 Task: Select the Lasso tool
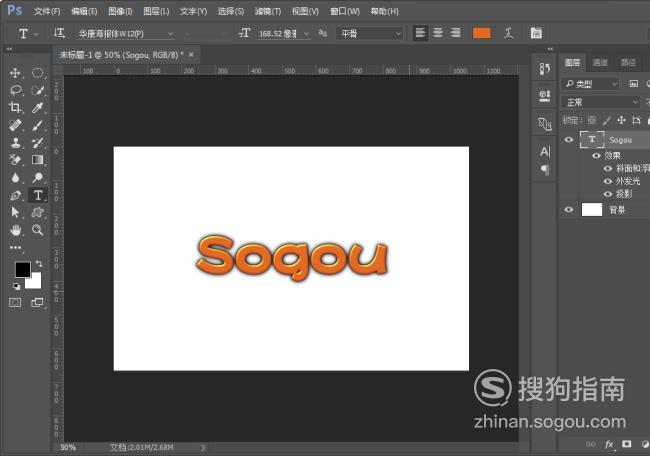pyautogui.click(x=16, y=90)
